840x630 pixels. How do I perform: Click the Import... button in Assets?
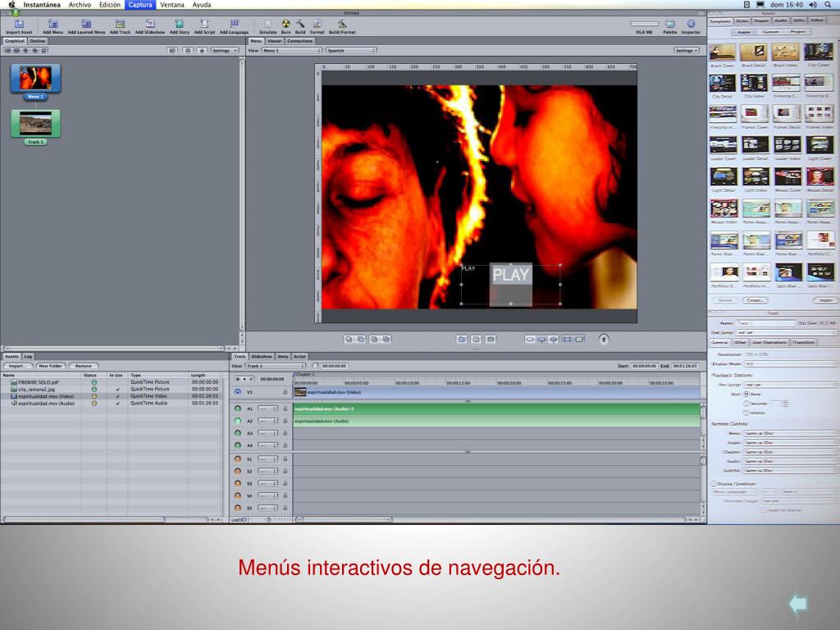[18, 366]
